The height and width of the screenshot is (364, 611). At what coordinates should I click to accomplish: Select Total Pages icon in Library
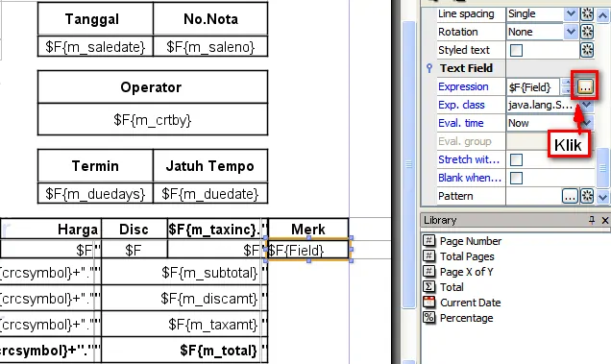(428, 256)
